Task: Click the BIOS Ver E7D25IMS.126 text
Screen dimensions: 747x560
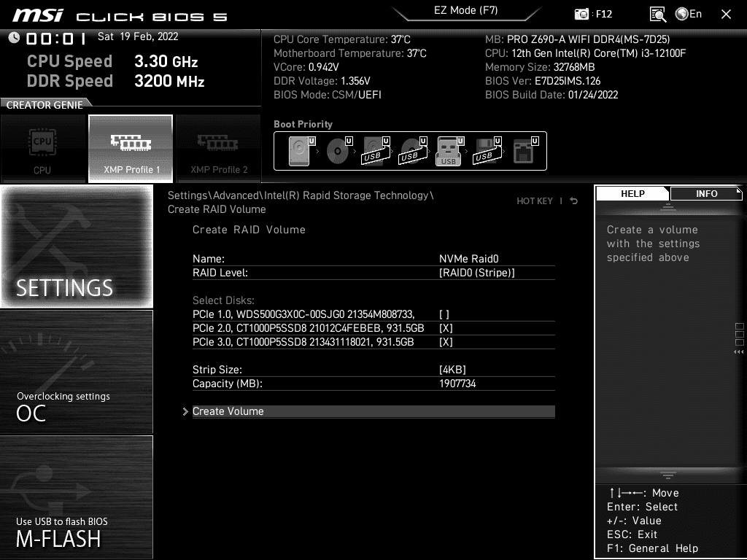Action: [x=543, y=81]
